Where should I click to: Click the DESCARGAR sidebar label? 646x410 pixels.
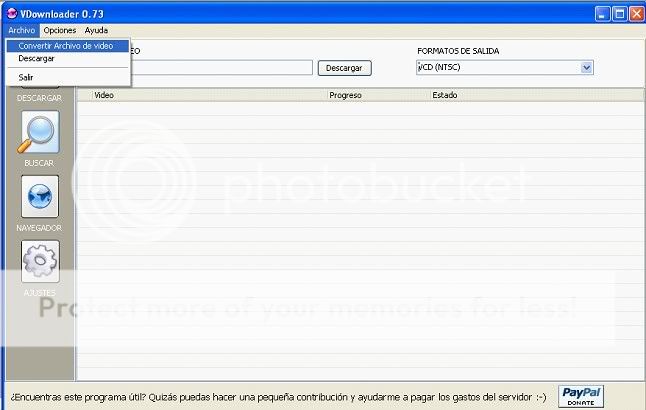pyautogui.click(x=39, y=98)
